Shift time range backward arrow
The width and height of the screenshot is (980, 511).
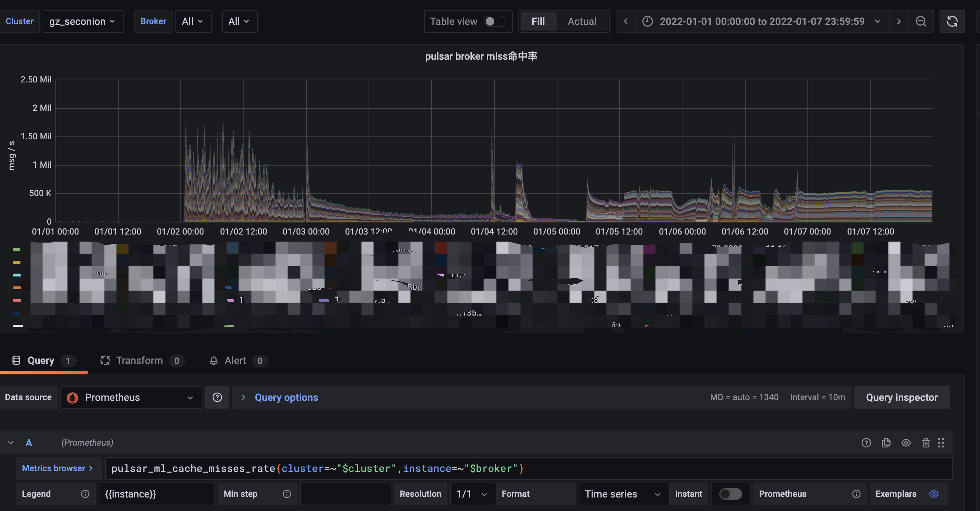click(x=625, y=21)
